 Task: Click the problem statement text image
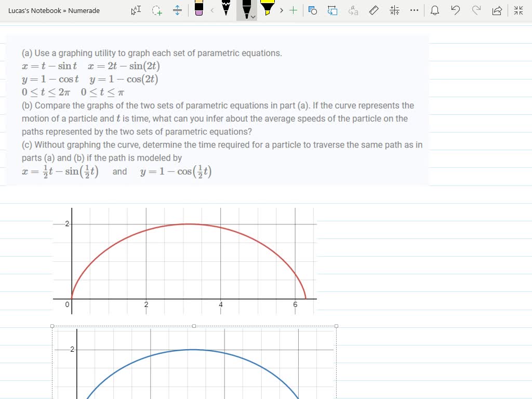click(217, 111)
